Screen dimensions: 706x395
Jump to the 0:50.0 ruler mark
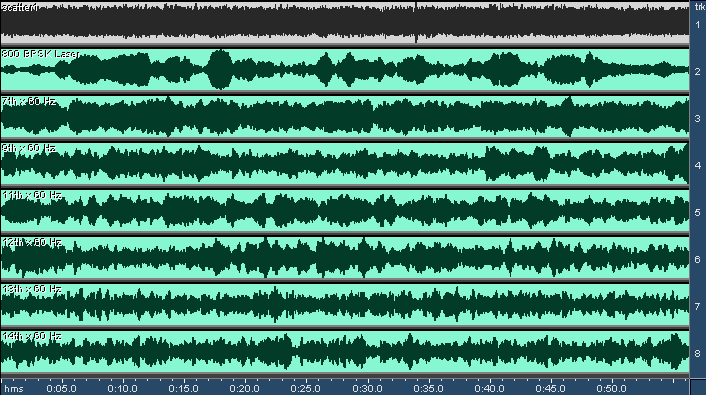(x=611, y=388)
